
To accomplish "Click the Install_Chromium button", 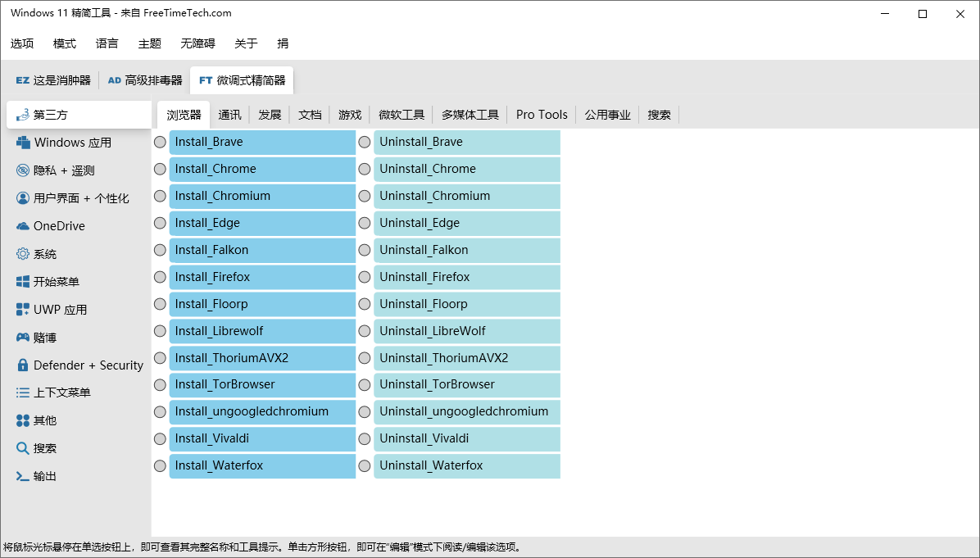I will pos(262,196).
